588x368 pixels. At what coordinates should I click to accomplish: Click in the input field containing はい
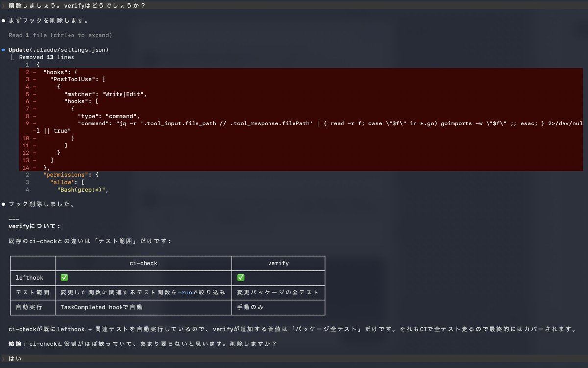(x=294, y=359)
